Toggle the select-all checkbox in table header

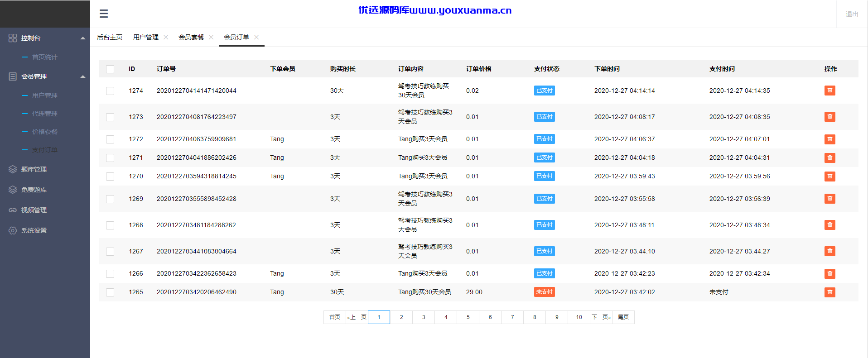110,69
